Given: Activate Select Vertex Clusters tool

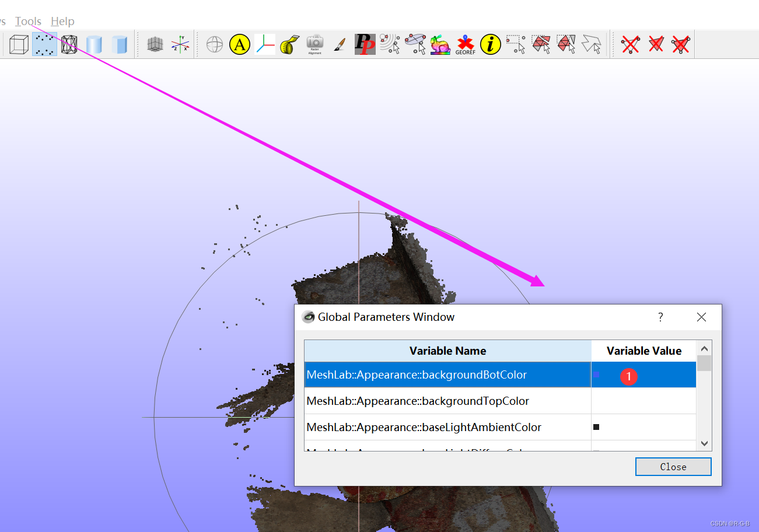Looking at the screenshot, I should (390, 44).
